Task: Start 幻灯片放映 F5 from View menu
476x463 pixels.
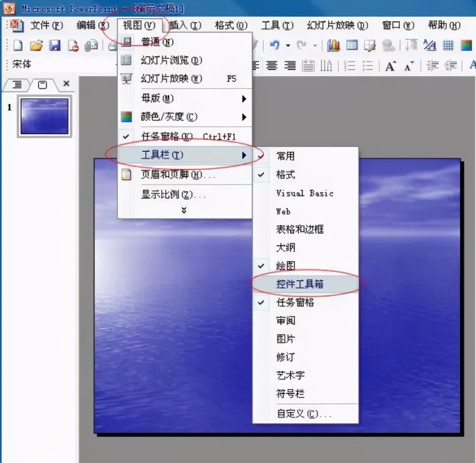Action: click(x=185, y=78)
